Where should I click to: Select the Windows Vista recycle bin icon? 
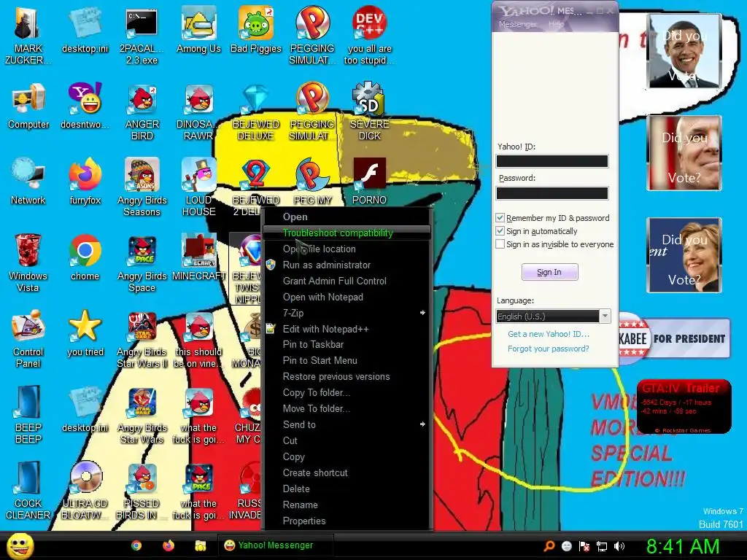[x=28, y=262]
